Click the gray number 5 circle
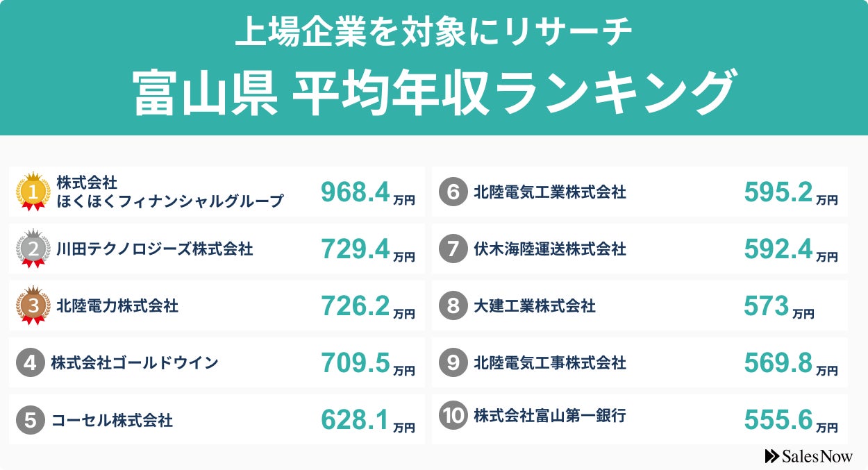868x470 pixels. (30, 420)
